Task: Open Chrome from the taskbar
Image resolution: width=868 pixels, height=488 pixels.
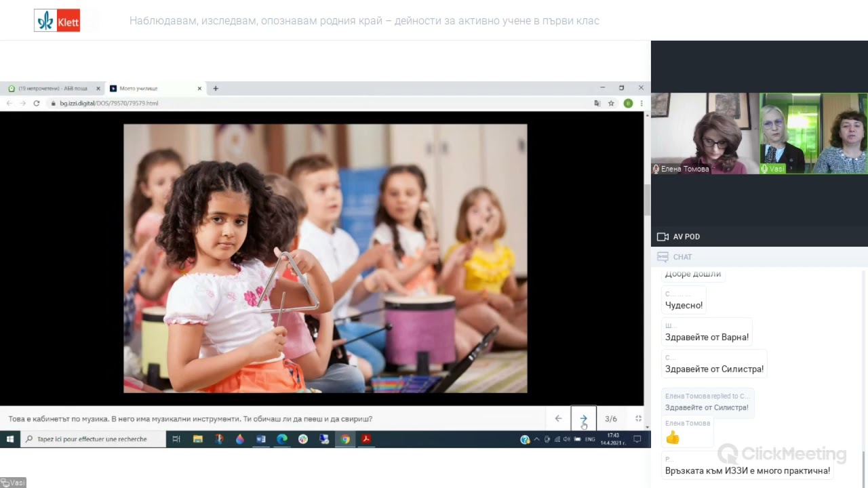Action: pos(345,439)
